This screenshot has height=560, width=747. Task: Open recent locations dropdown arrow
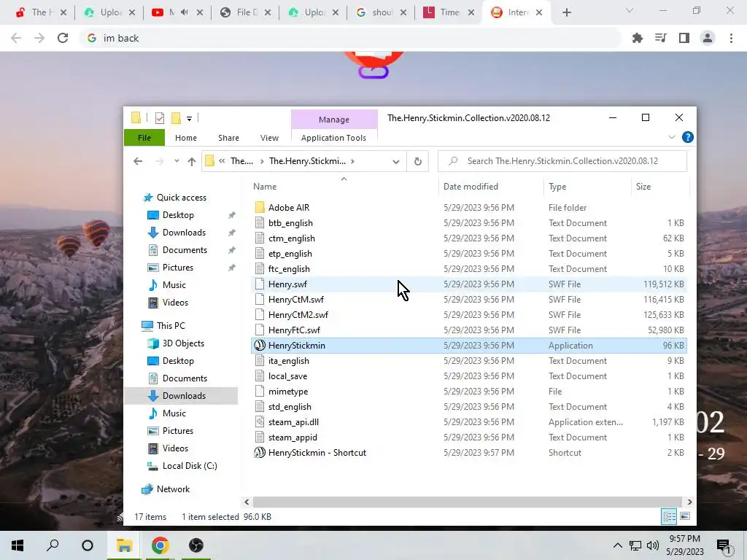pos(177,161)
